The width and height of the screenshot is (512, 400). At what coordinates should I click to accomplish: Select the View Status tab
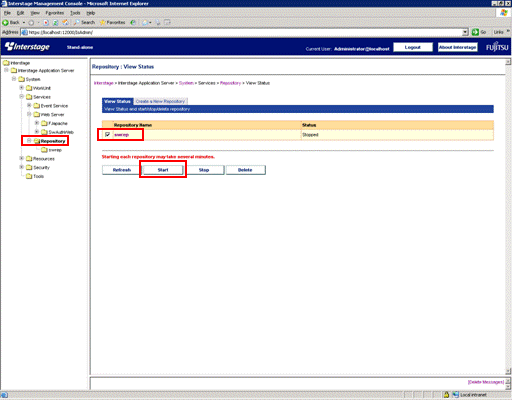(117, 101)
